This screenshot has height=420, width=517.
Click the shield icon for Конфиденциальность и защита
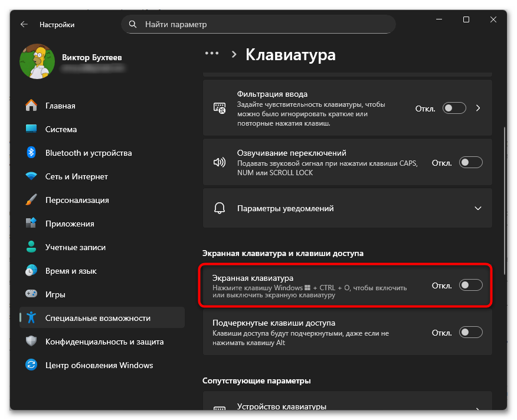[31, 341]
